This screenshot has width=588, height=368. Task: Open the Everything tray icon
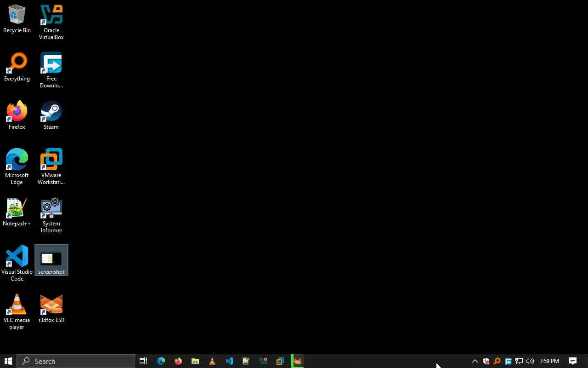(x=497, y=361)
